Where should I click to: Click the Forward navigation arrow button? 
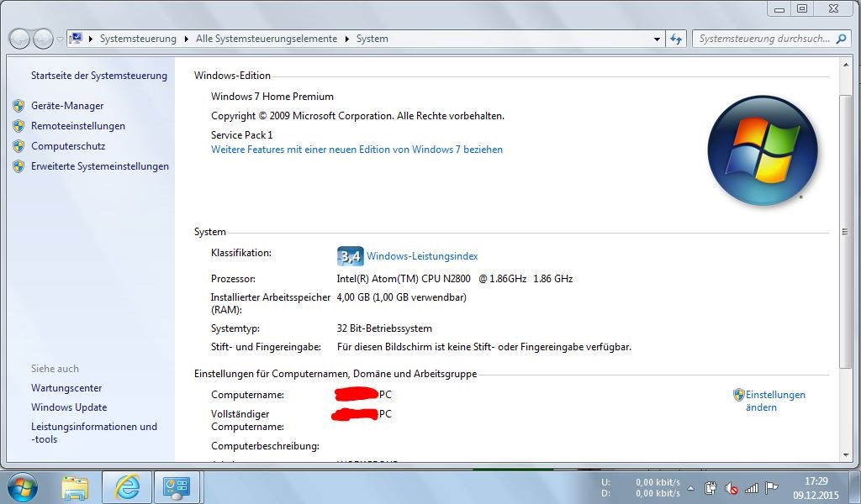(x=44, y=39)
